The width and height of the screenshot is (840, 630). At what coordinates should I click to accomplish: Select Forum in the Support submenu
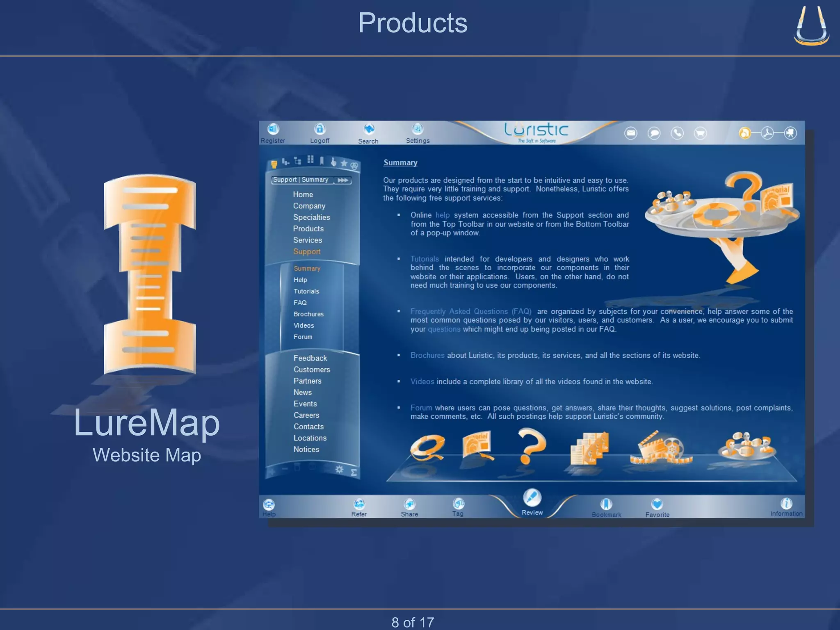coord(303,337)
